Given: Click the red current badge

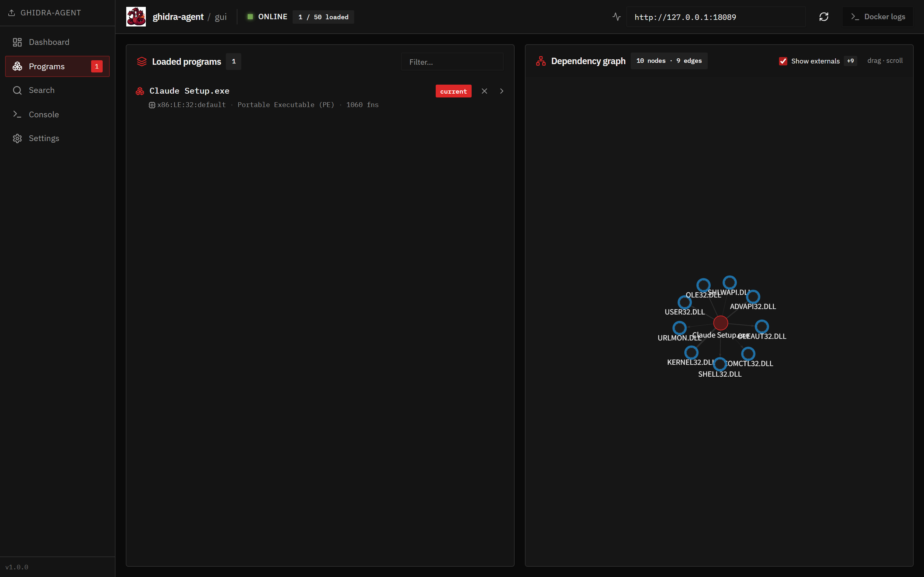Looking at the screenshot, I should tap(453, 91).
